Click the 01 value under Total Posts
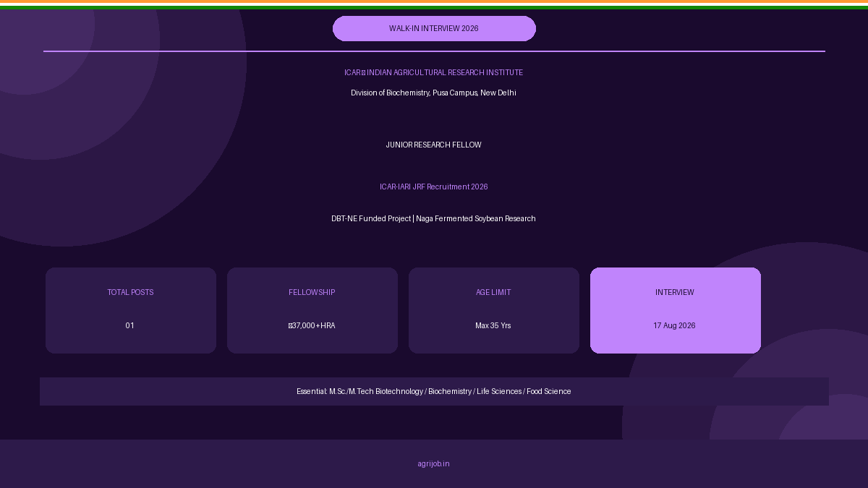The image size is (868, 488). point(130,325)
